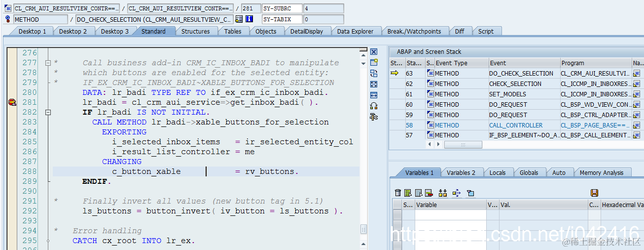This screenshot has height=250, width=644.
Task: Click the stack table's horizontal scroll left arrow
Action: point(429,144)
